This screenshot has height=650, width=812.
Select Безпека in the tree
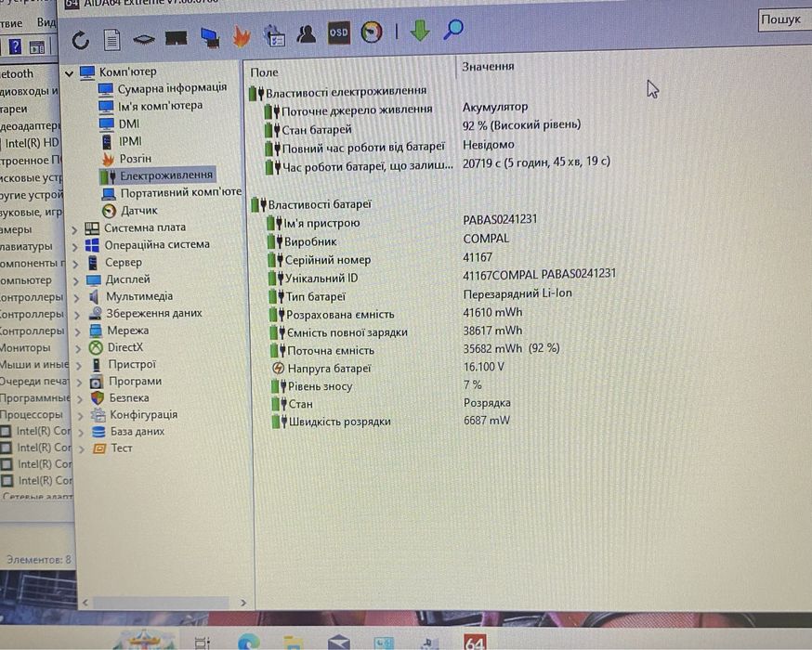(x=120, y=398)
